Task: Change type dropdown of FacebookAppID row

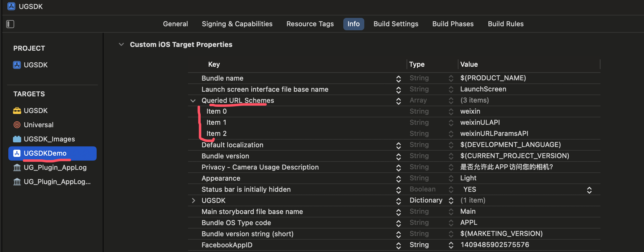Action: point(451,245)
